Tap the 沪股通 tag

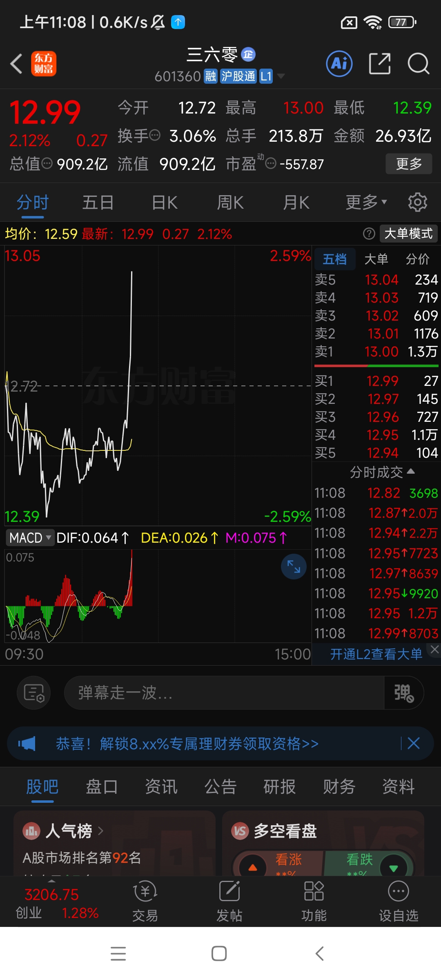pyautogui.click(x=238, y=76)
